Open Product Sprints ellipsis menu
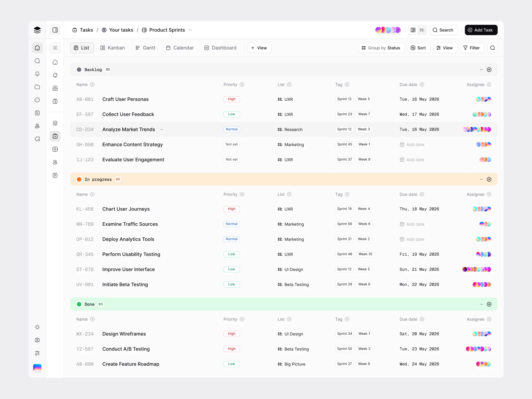 click(191, 30)
